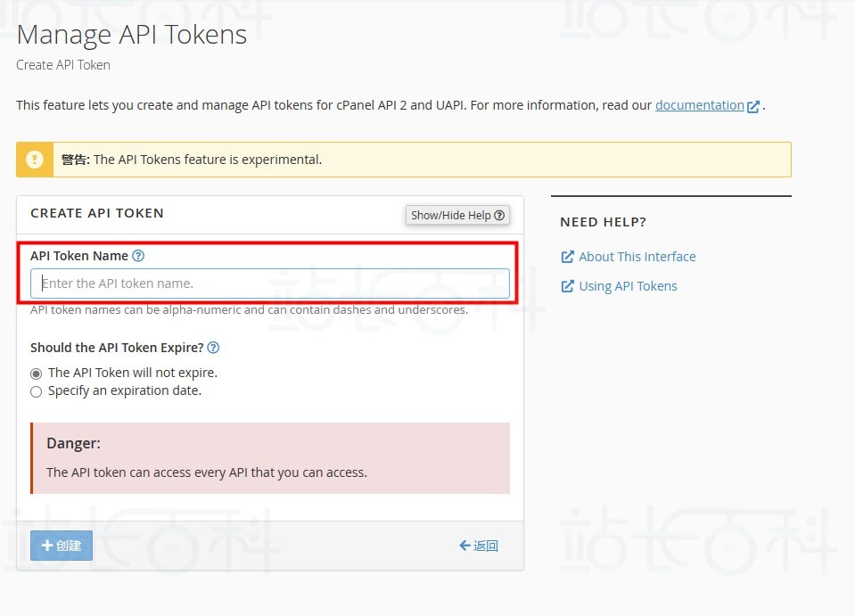855x616 pixels.
Task: Click the 'Danger:' alert heading
Action: 74,443
